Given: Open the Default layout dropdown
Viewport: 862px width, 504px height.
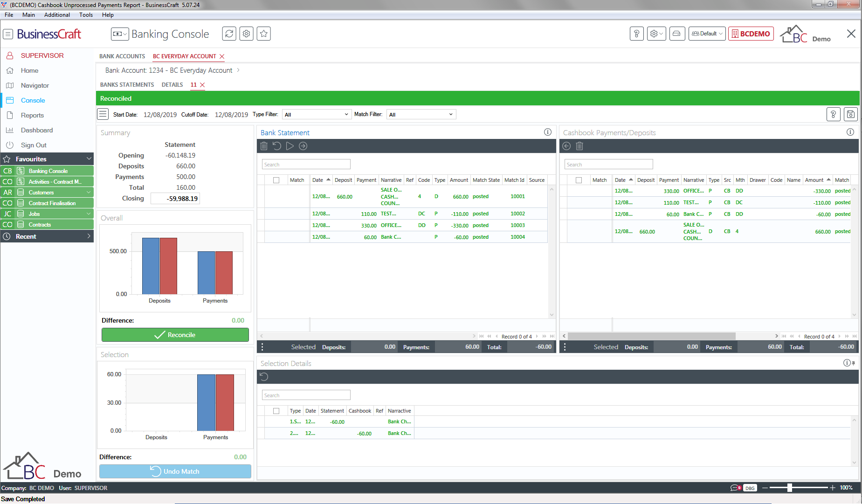Looking at the screenshot, I should (x=707, y=34).
